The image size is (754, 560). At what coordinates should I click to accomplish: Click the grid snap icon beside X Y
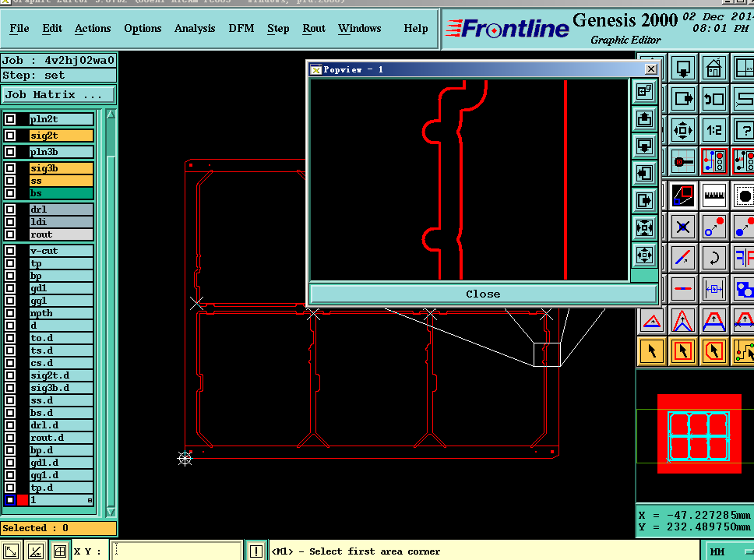[60, 551]
